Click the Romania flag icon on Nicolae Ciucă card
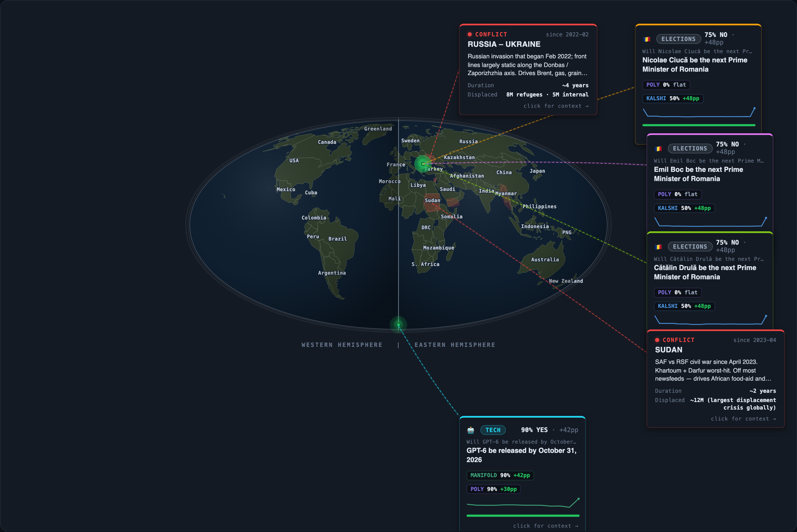This screenshot has width=797, height=532. pos(647,39)
